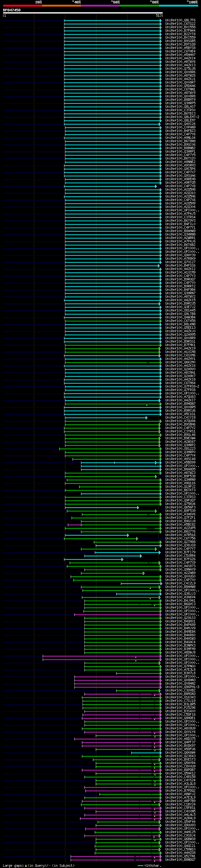Viewport: 201px width, 868px height.
Task: Select UniRef100_C6T756 label
Action: pos(180,539)
